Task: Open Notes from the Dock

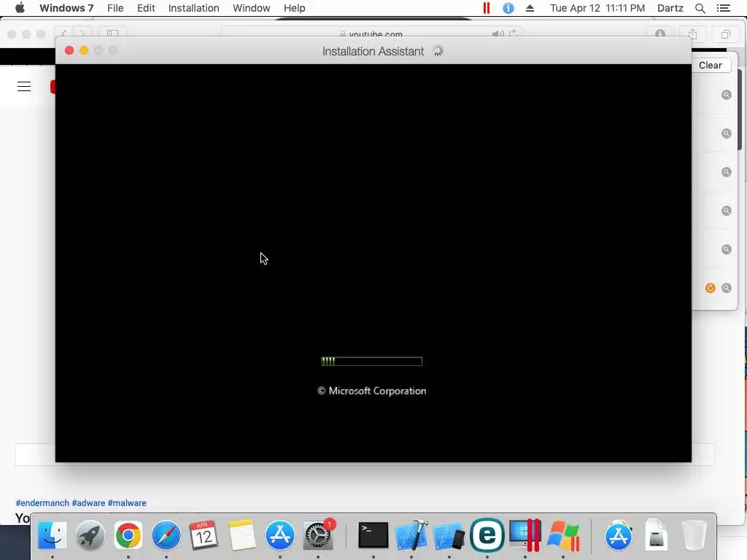Action: point(242,535)
